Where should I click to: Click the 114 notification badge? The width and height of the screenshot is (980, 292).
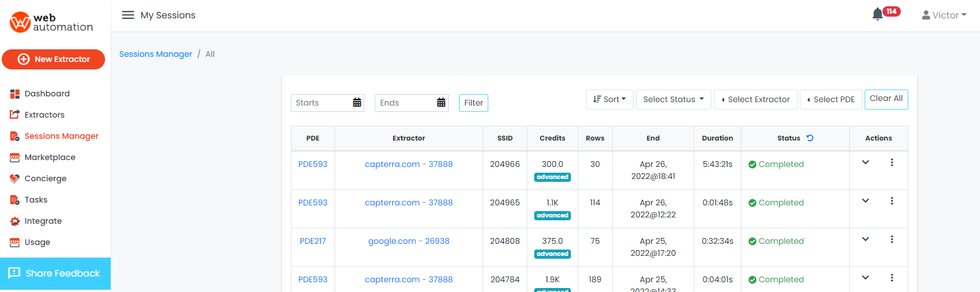click(x=892, y=11)
